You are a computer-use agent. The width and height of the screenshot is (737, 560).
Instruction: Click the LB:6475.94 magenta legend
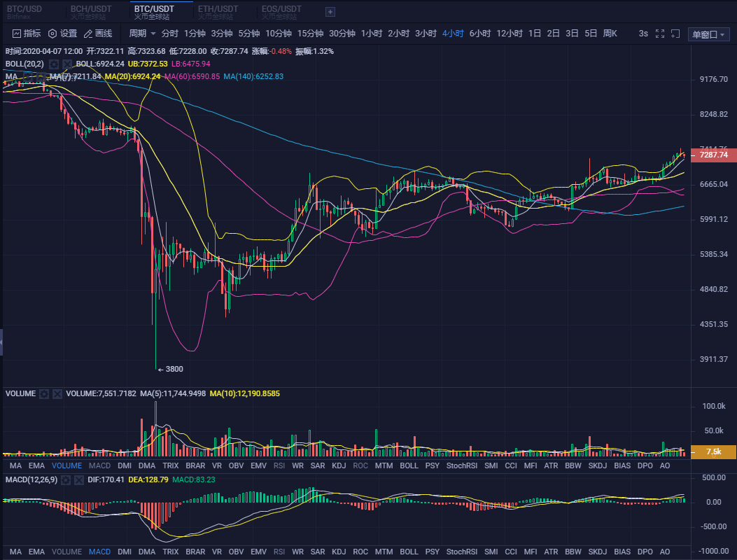pos(191,64)
